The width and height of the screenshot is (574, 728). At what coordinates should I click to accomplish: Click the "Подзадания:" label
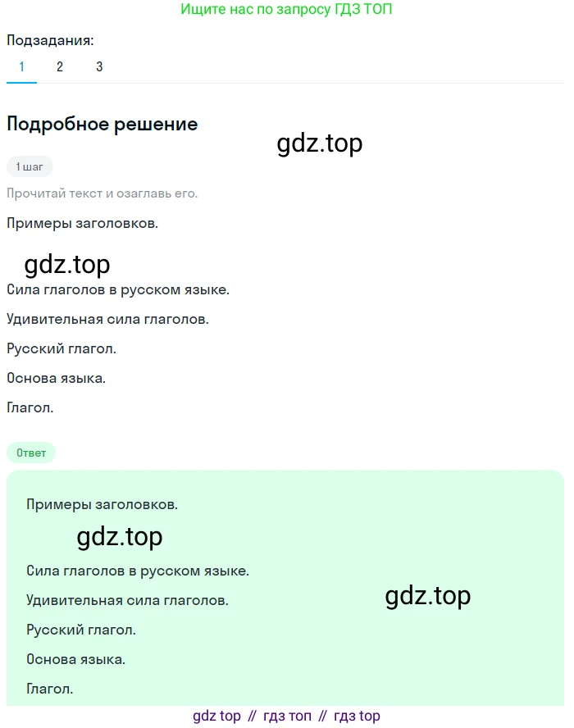(x=50, y=40)
